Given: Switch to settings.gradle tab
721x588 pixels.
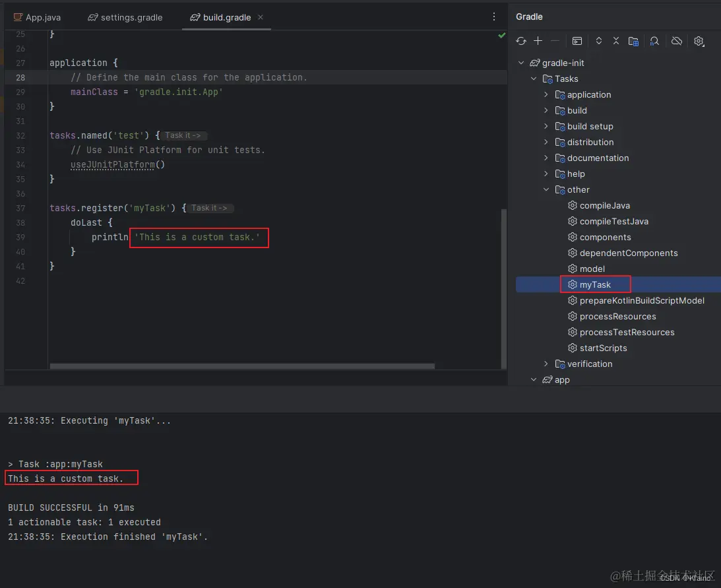Looking at the screenshot, I should coord(125,17).
